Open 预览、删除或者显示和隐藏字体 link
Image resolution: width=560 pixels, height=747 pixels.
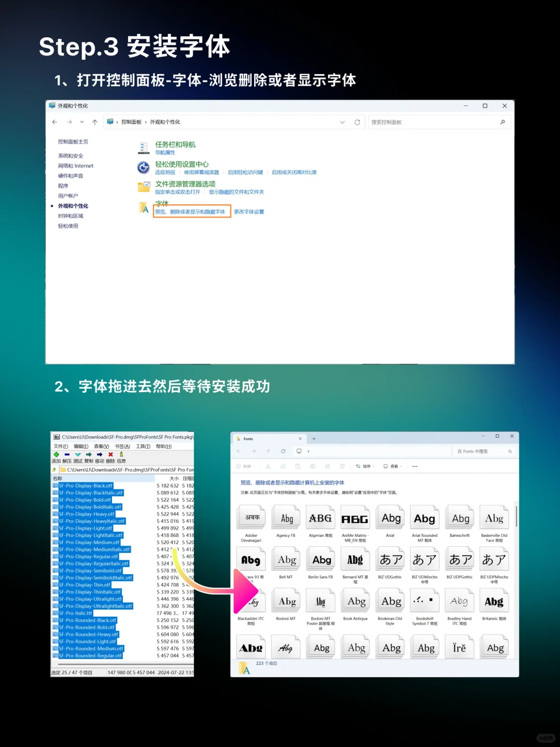point(191,212)
